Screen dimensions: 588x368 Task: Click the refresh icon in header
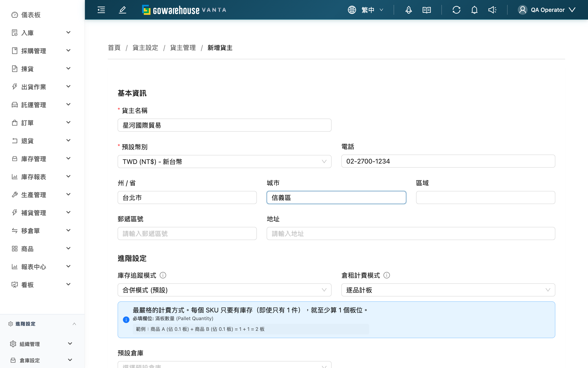click(457, 10)
